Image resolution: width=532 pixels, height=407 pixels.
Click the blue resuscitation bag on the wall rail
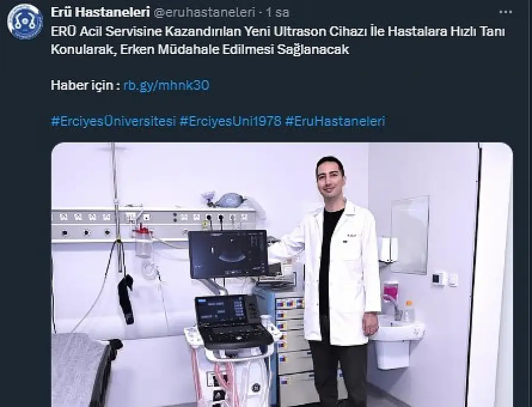[225, 199]
